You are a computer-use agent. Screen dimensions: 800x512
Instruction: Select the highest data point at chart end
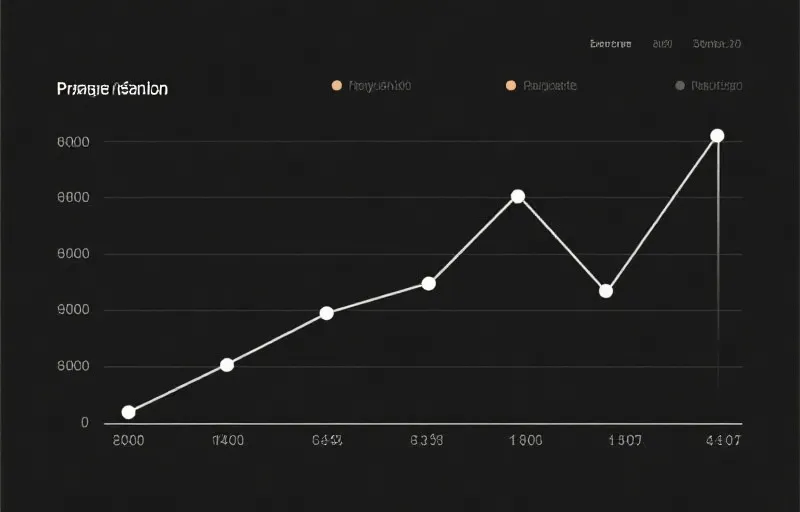click(x=717, y=135)
